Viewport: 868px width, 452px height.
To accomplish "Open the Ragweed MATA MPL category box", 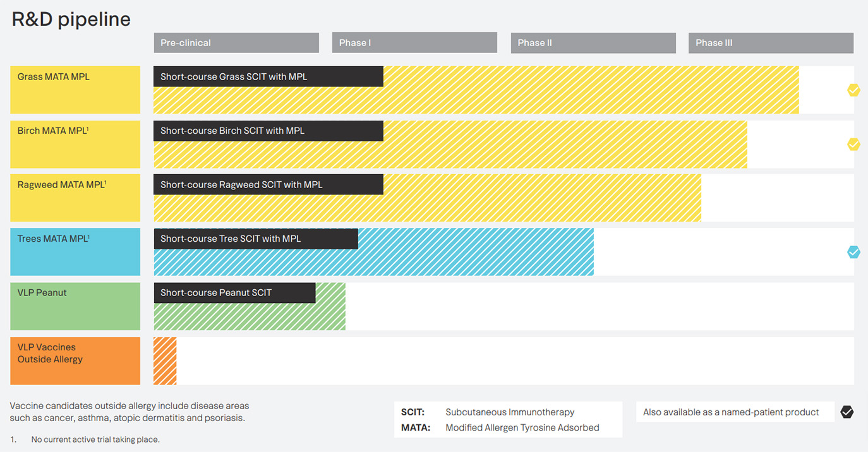I will point(75,198).
